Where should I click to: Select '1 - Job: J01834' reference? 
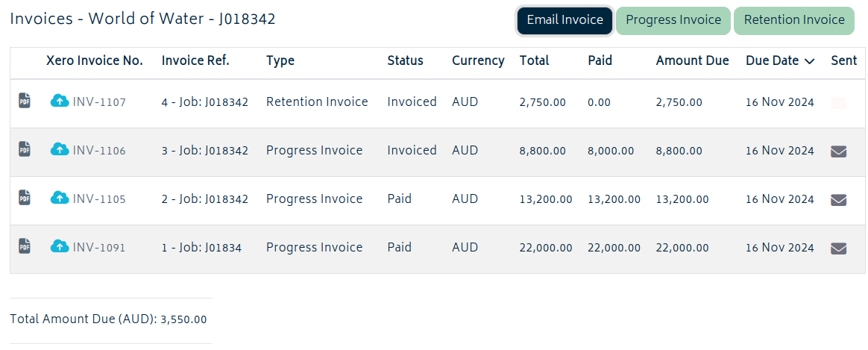201,248
